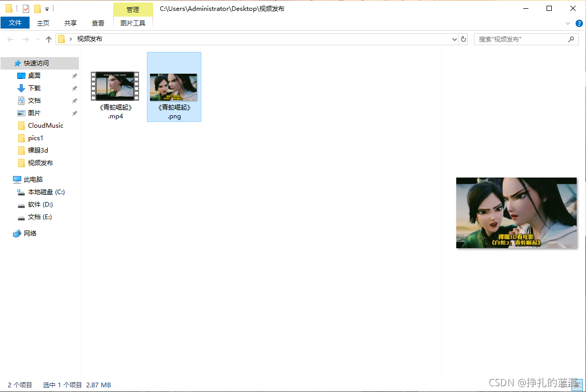Click the 2 个项目 status text
Viewport: 586px width, 392px height.
pyautogui.click(x=20, y=385)
